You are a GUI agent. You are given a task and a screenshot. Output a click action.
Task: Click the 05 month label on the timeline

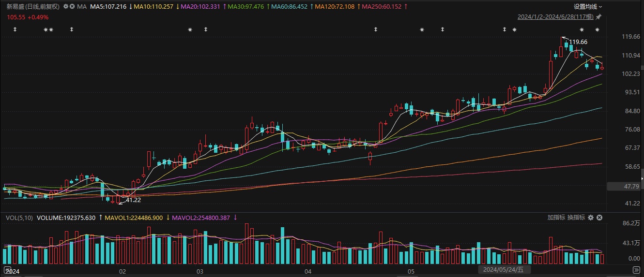(x=411, y=271)
